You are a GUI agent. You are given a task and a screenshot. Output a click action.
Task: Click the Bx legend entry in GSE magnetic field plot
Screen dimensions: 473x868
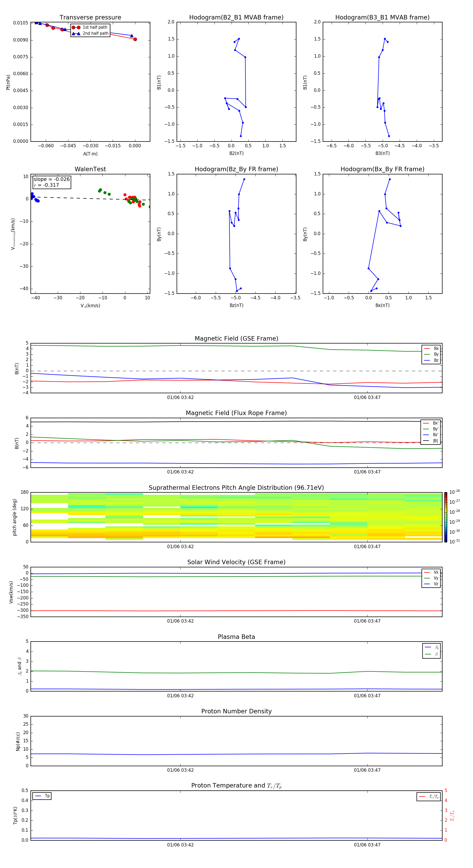point(431,349)
